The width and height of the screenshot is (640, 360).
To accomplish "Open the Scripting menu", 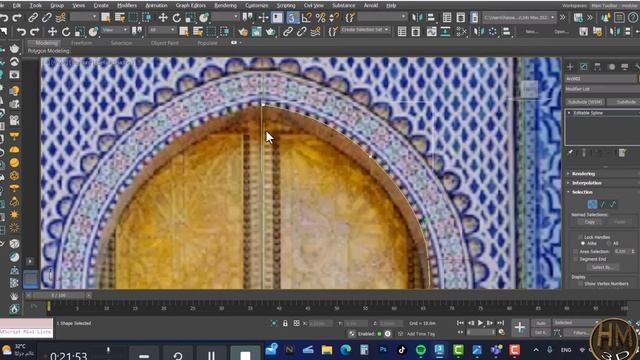I will (x=286, y=5).
